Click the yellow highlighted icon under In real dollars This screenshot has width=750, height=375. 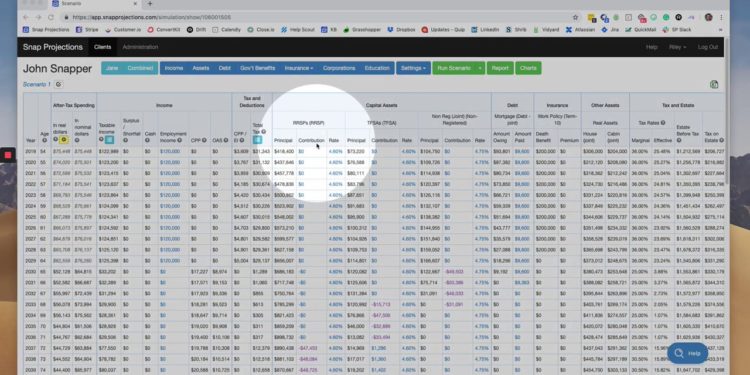tap(63, 140)
